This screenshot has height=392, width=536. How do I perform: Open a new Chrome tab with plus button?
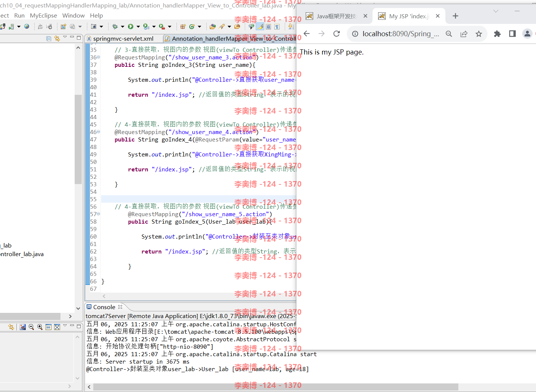pos(455,16)
